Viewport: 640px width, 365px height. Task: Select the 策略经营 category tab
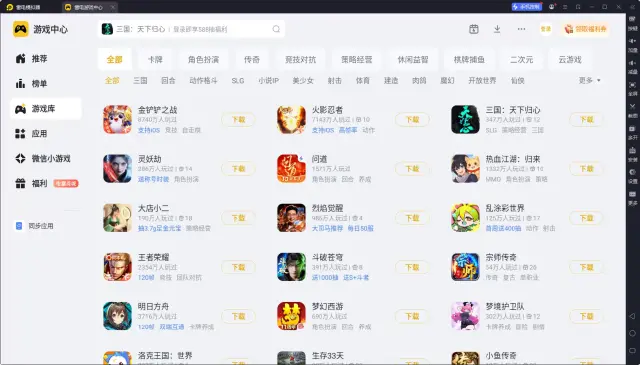pos(357,60)
